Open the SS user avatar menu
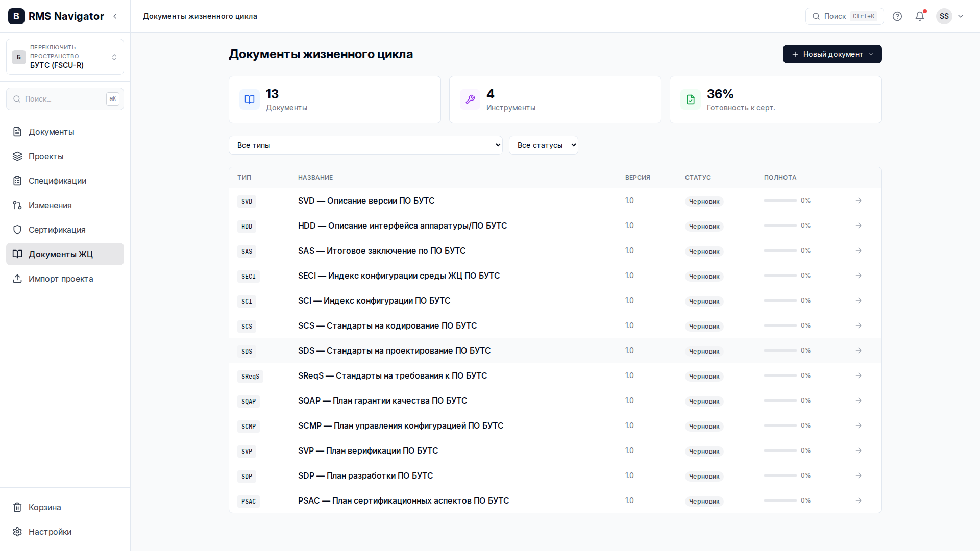 944,16
